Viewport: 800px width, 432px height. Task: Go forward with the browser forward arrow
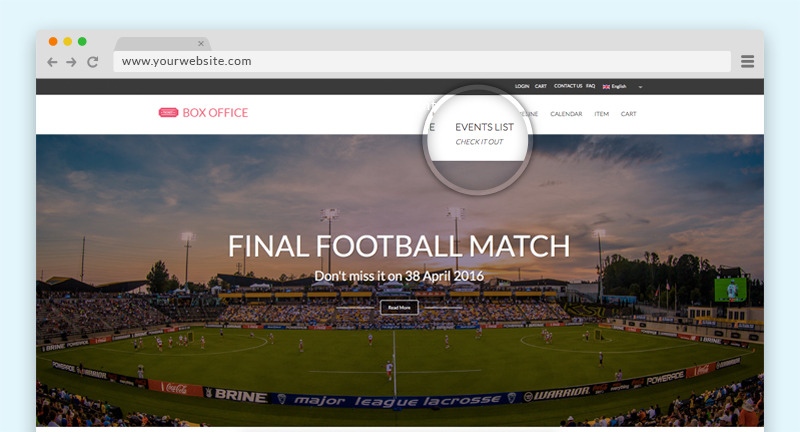pos(71,62)
